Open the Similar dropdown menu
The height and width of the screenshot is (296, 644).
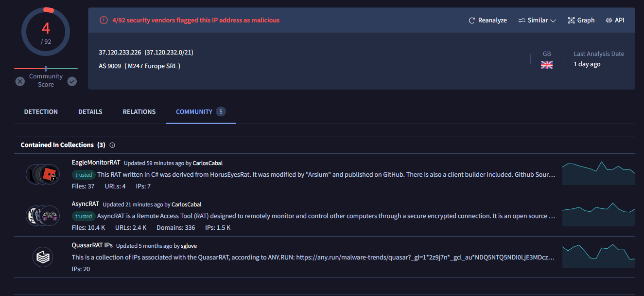coord(537,20)
